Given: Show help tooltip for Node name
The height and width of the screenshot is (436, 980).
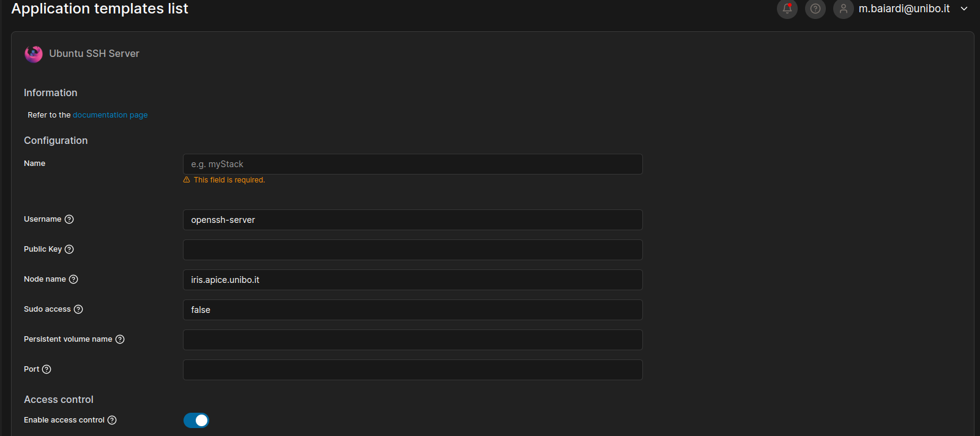Looking at the screenshot, I should (73, 279).
